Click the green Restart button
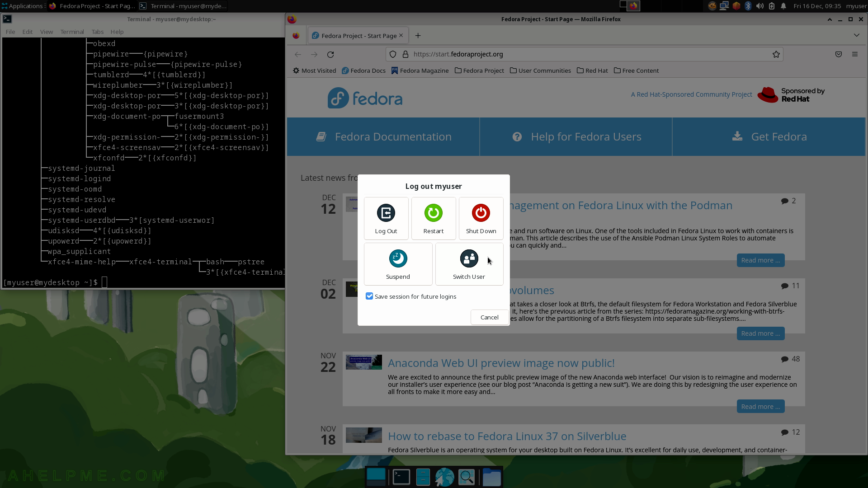The width and height of the screenshot is (868, 488). point(434,219)
